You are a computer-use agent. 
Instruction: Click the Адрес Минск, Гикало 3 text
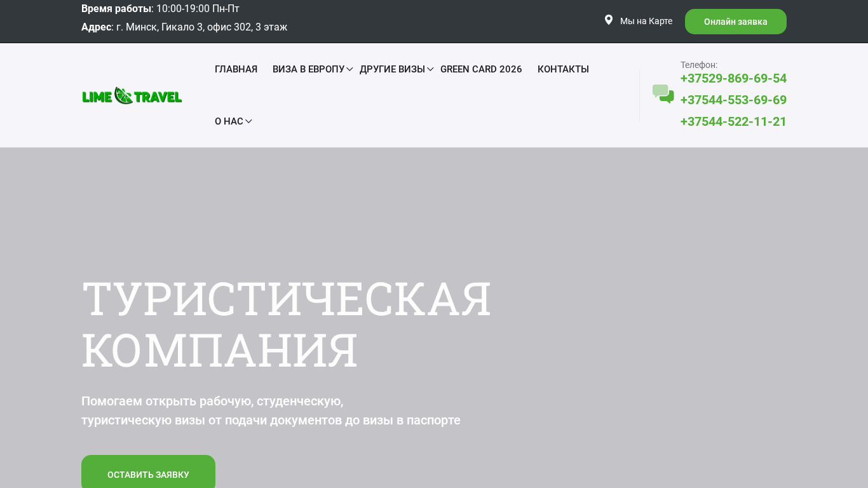[x=184, y=27]
